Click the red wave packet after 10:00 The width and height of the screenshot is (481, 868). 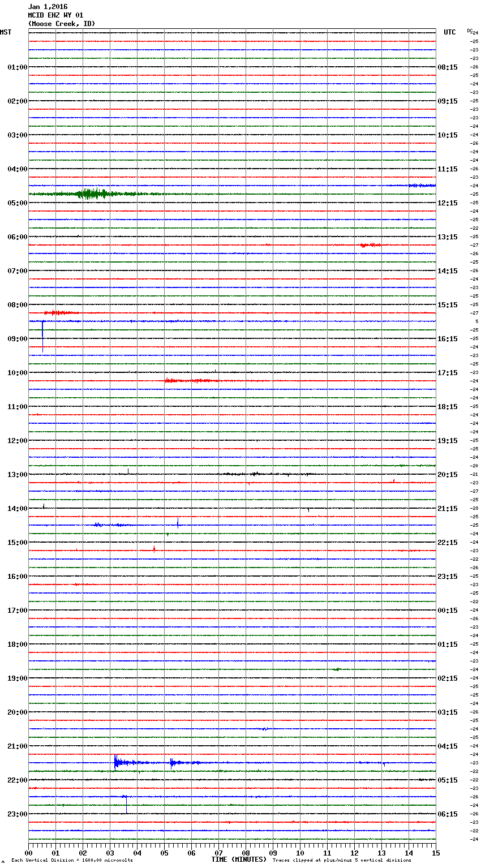click(192, 381)
